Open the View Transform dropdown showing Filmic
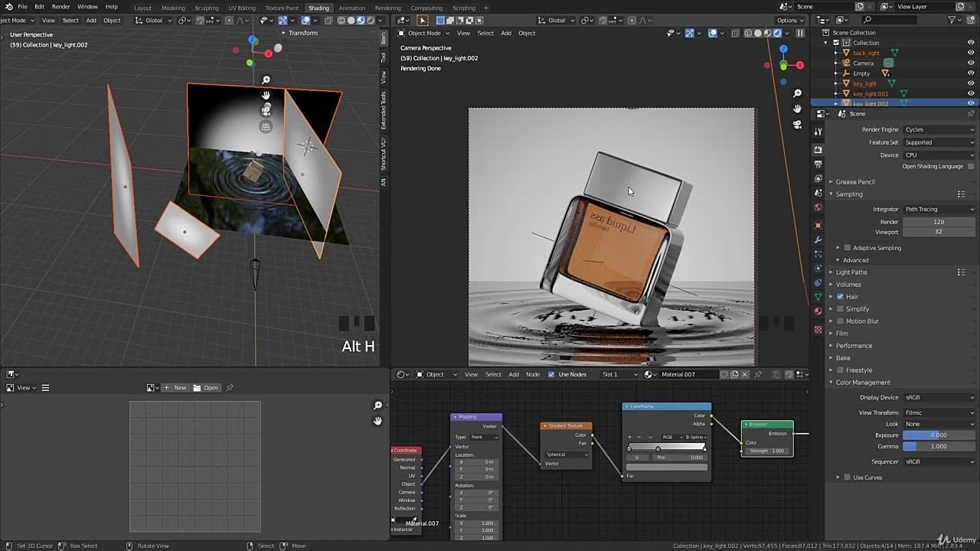The image size is (980, 551). 939,412
